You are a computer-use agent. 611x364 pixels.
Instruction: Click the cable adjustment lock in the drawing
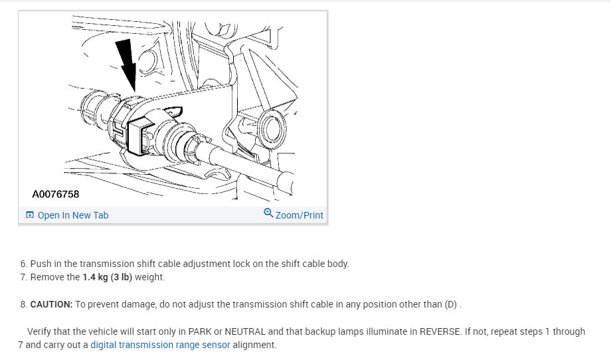point(137,137)
